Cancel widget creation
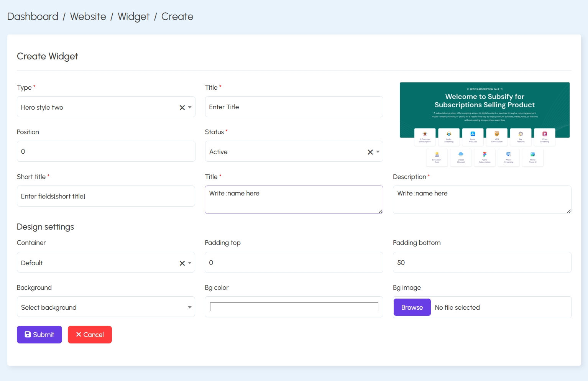 90,335
